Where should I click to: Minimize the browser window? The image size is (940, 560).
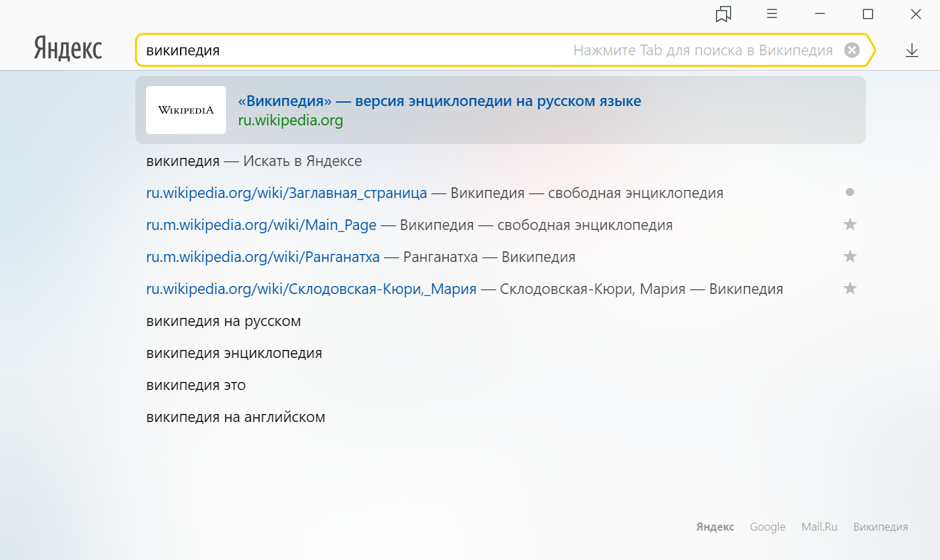pos(819,14)
